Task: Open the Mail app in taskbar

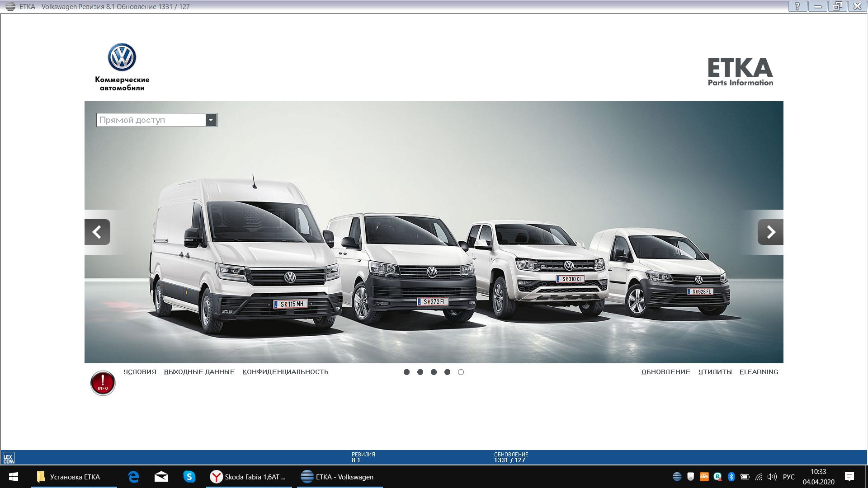Action: (161, 477)
